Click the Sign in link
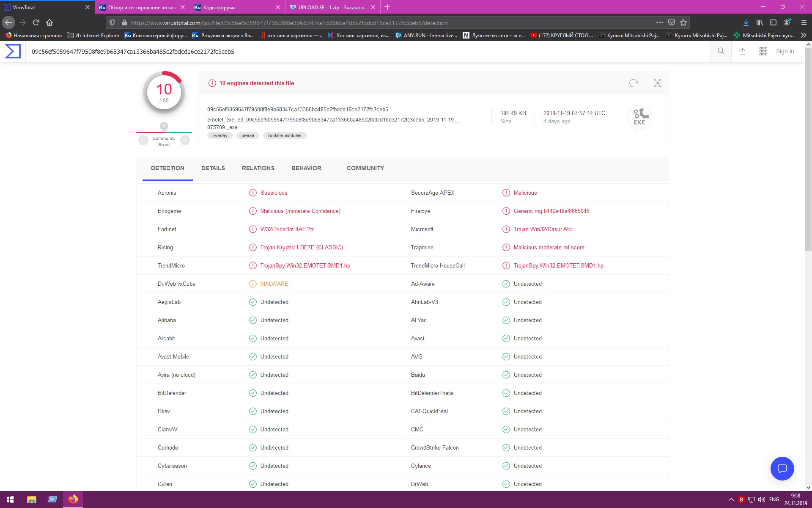The height and width of the screenshot is (508, 812). coord(785,51)
